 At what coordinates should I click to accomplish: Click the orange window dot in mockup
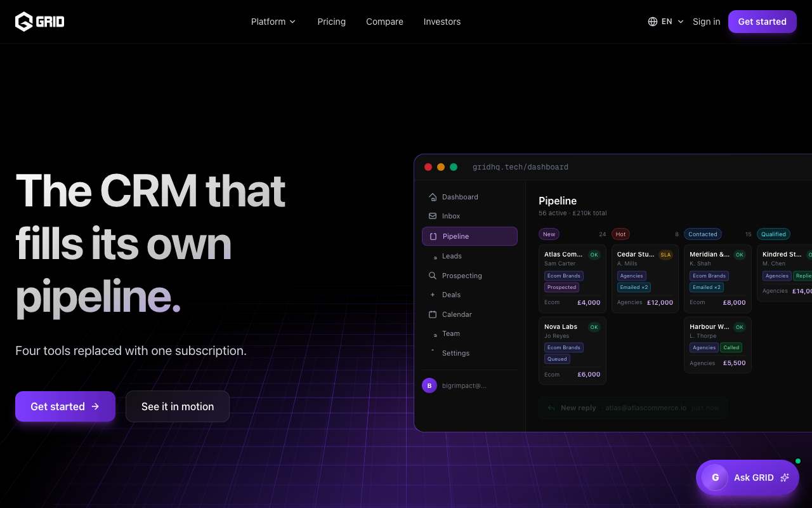pyautogui.click(x=441, y=167)
